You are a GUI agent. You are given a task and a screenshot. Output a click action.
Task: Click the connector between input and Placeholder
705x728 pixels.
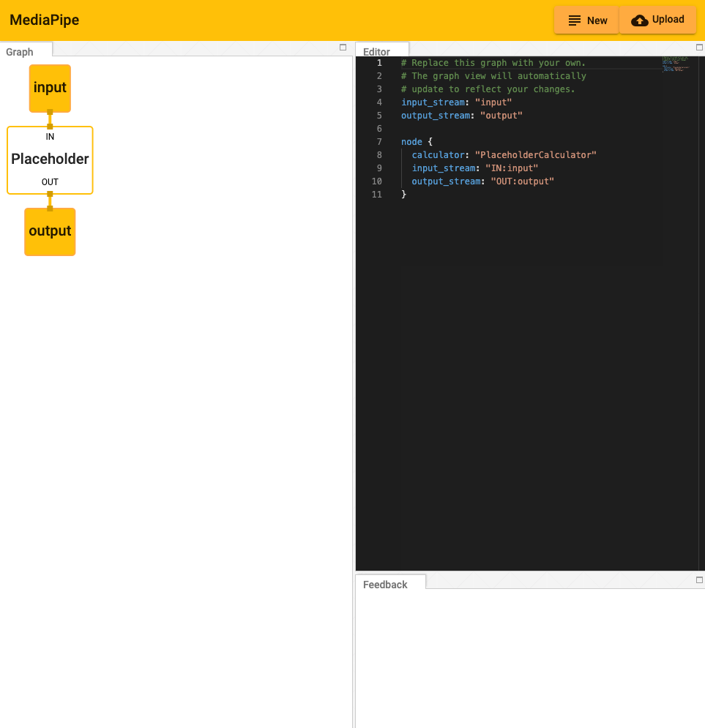coord(50,119)
